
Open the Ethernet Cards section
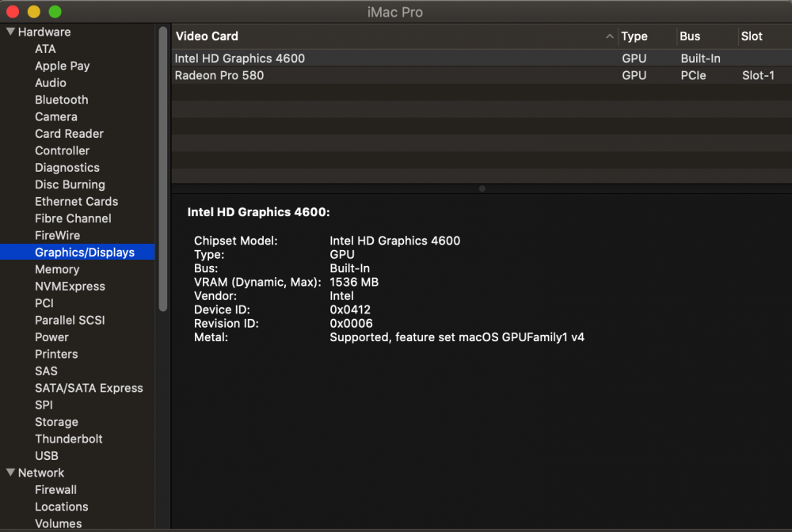(x=76, y=201)
